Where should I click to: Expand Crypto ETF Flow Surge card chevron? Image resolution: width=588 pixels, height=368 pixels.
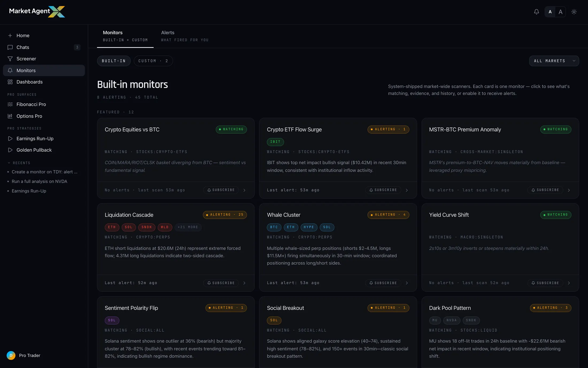(407, 190)
